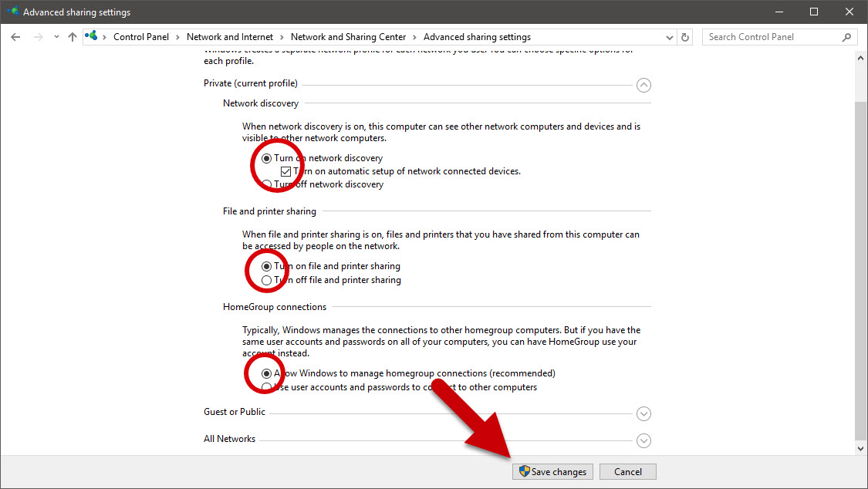Click the Search Control Panel field

pyautogui.click(x=779, y=37)
